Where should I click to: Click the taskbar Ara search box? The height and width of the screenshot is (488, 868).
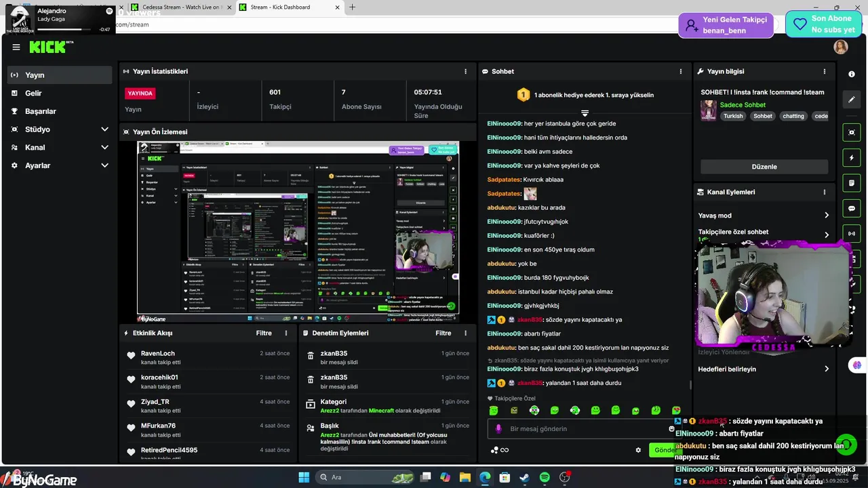pyautogui.click(x=365, y=477)
